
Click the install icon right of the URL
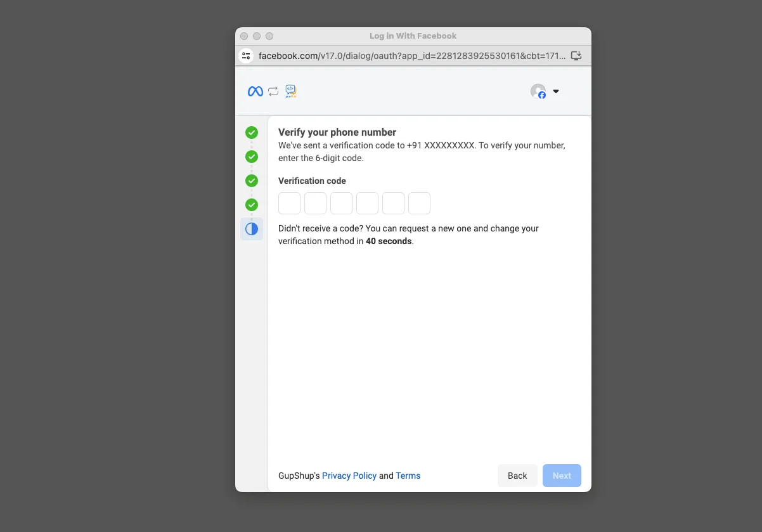click(576, 56)
